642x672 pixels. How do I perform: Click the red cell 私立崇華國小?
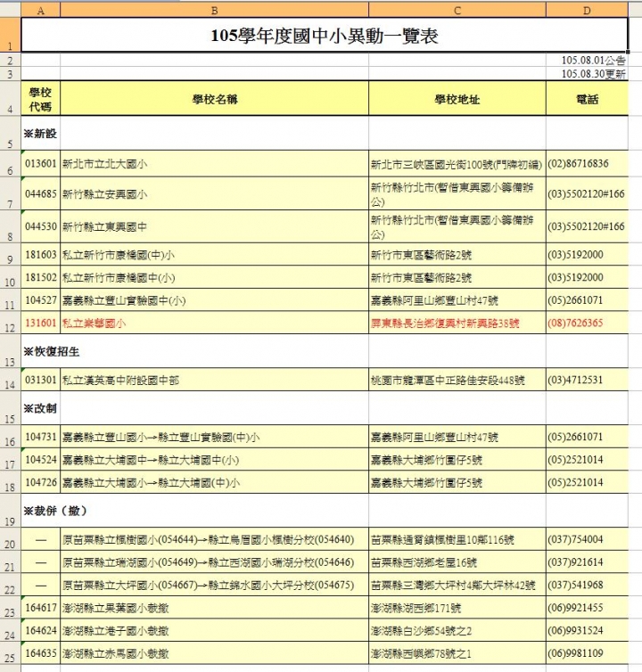click(214, 323)
